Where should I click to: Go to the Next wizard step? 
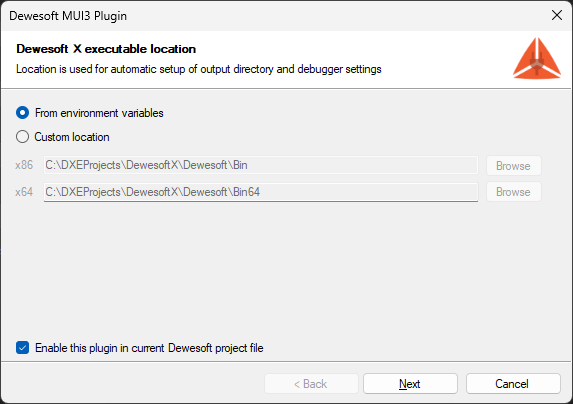coord(410,384)
